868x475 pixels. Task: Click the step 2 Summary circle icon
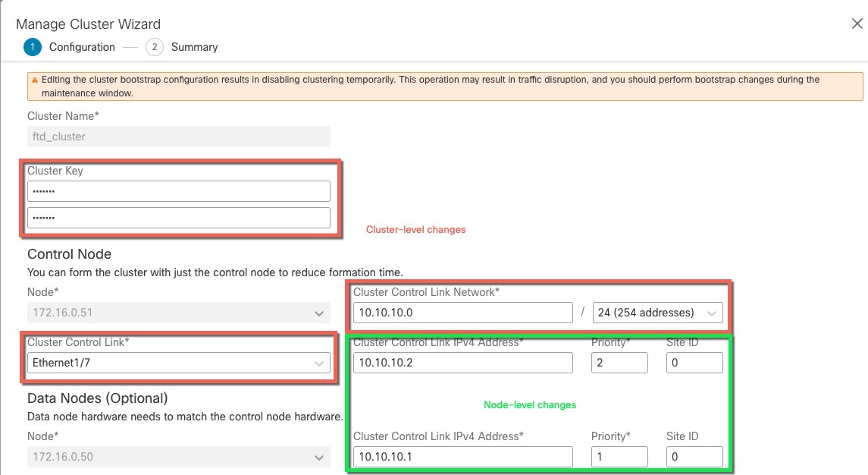point(155,47)
